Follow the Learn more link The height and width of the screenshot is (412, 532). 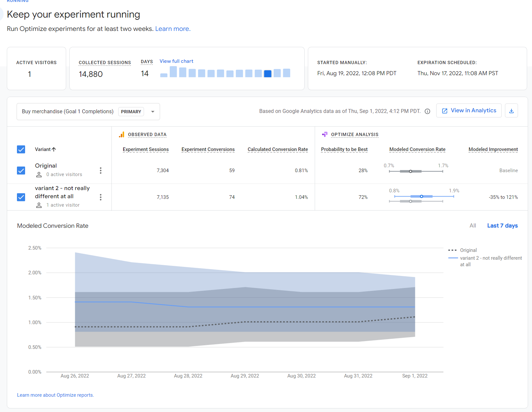[x=173, y=29]
